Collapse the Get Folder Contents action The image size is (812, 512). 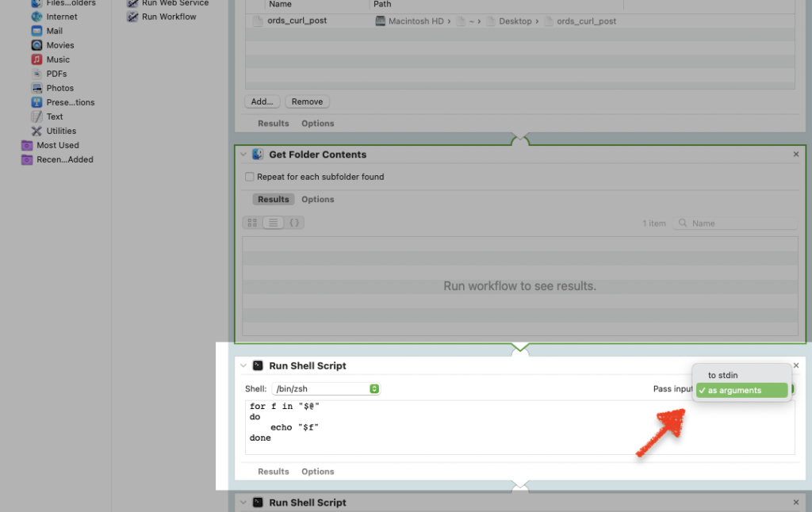click(x=243, y=154)
